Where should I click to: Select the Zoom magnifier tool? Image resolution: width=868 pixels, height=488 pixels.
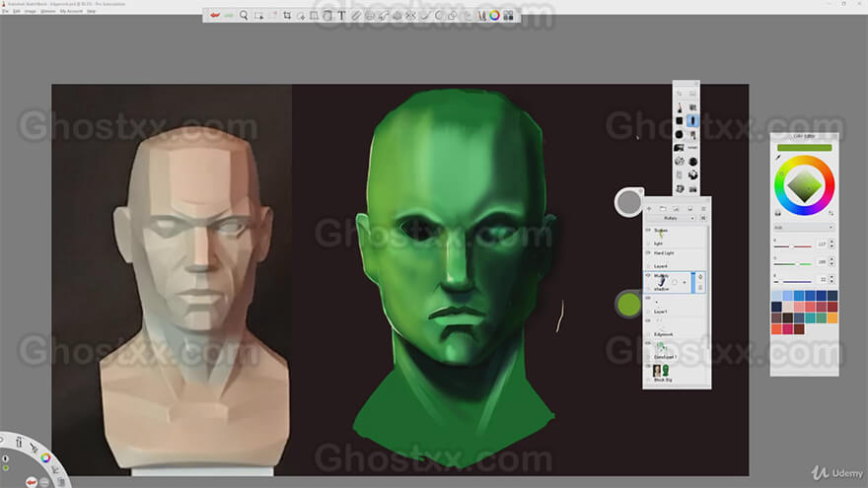point(244,16)
